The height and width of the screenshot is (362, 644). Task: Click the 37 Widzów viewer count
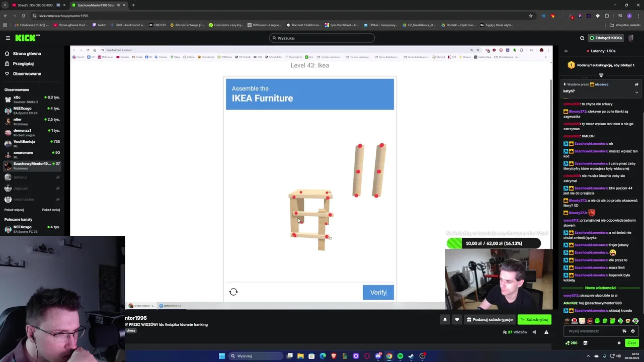[515, 332]
